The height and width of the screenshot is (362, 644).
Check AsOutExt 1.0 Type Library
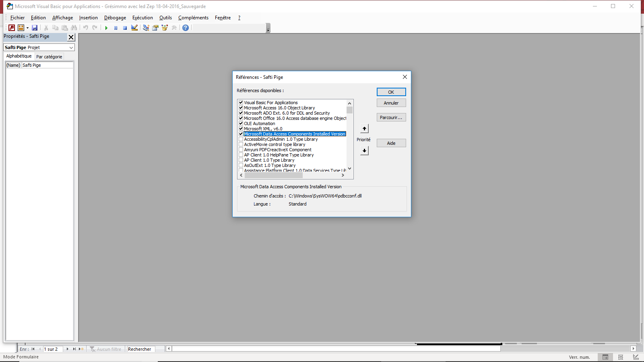(x=241, y=165)
